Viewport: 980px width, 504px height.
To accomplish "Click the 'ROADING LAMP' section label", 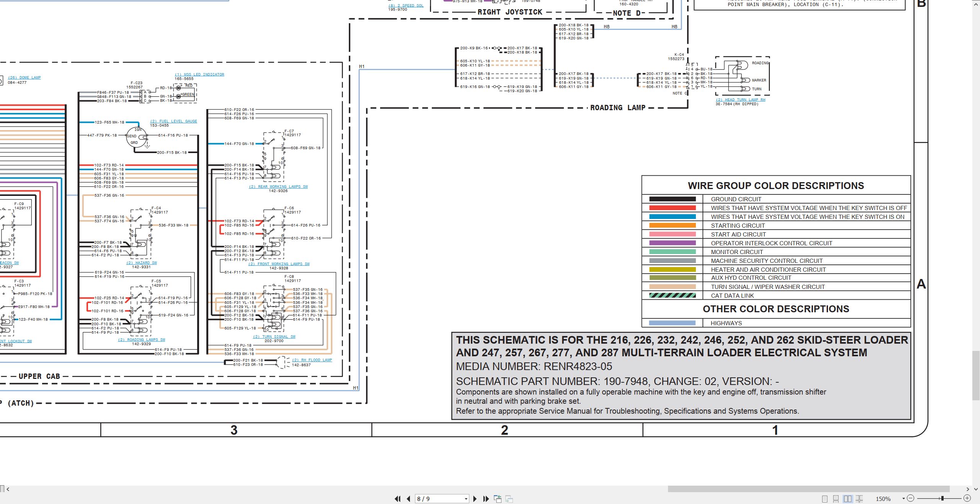I will coord(617,108).
